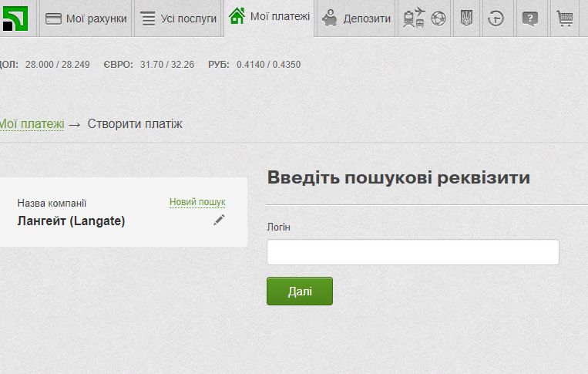Click the Мої платежі breadcrumb link
This screenshot has width=588, height=374.
pyautogui.click(x=31, y=123)
